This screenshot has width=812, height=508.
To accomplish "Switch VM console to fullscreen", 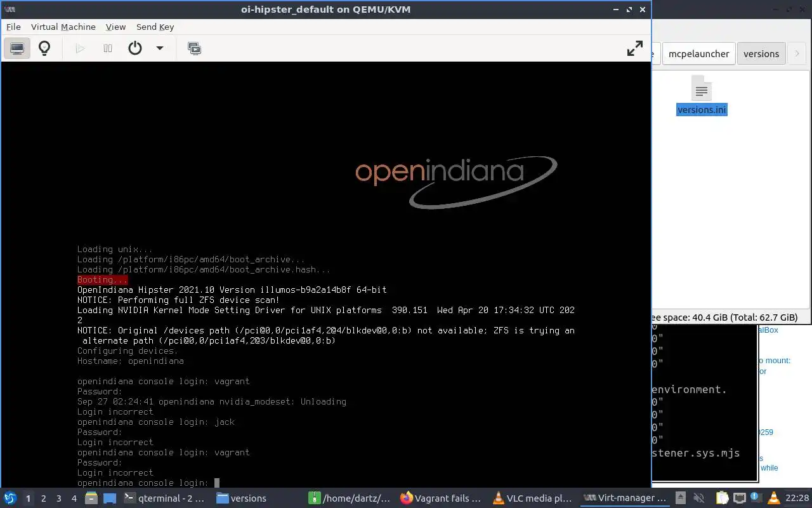I will [634, 48].
